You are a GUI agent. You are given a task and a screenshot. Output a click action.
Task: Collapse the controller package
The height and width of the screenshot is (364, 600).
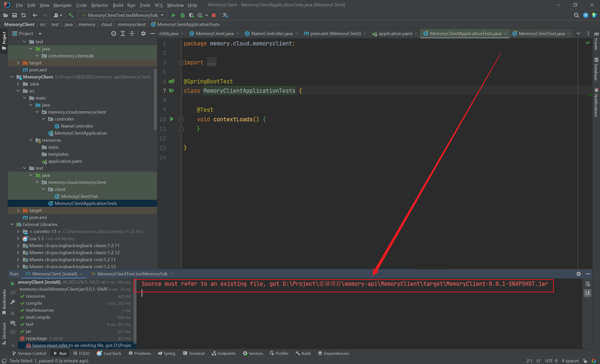click(x=43, y=119)
